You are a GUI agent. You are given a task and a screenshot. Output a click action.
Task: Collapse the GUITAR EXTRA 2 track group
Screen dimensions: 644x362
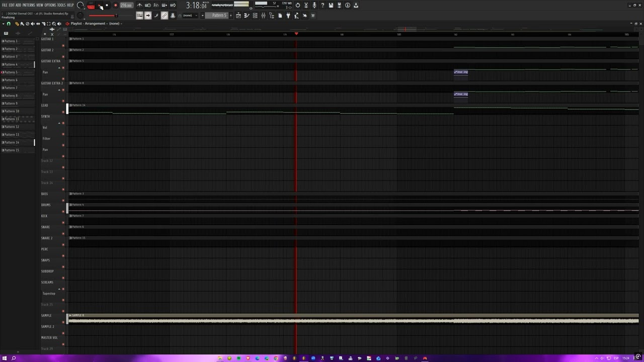[59, 90]
